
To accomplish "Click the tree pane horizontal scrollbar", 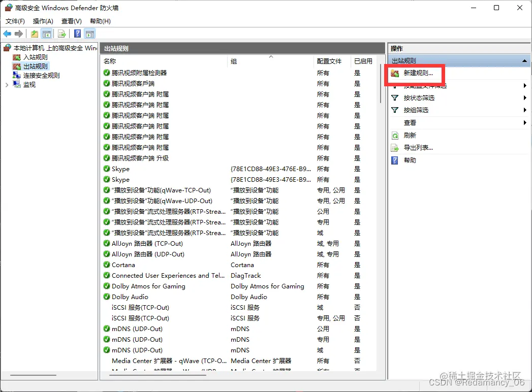I will [x=33, y=375].
